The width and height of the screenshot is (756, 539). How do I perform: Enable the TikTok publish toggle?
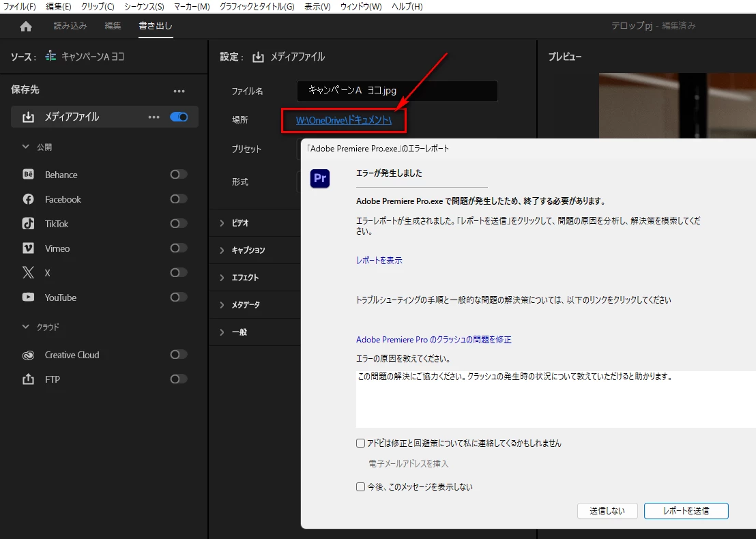click(179, 224)
